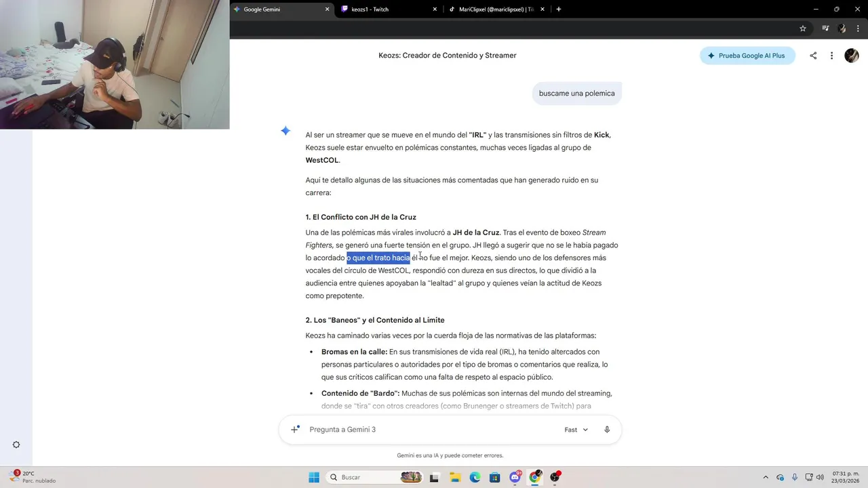
Task: Open Task View on taskbar
Action: click(x=434, y=477)
